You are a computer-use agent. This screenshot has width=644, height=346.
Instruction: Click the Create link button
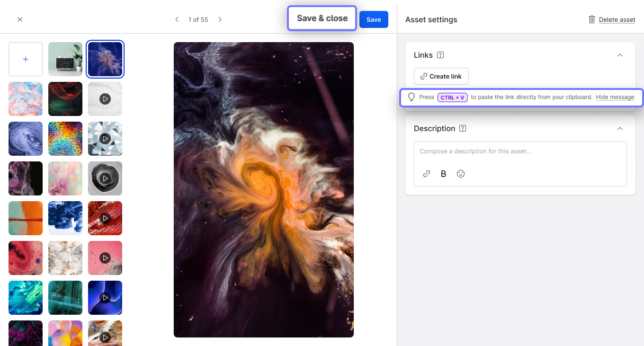click(x=441, y=76)
